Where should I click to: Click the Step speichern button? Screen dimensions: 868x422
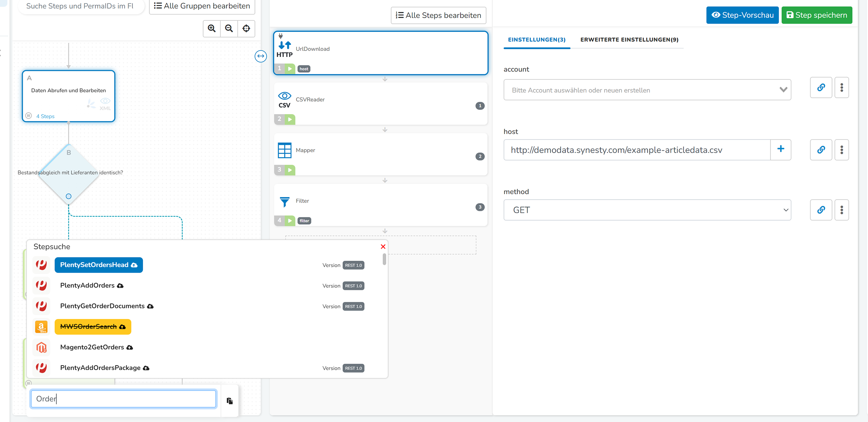click(x=816, y=15)
